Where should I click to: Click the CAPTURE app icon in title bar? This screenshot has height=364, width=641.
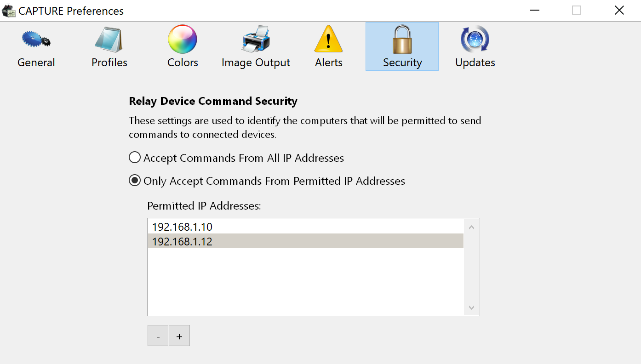click(x=9, y=11)
